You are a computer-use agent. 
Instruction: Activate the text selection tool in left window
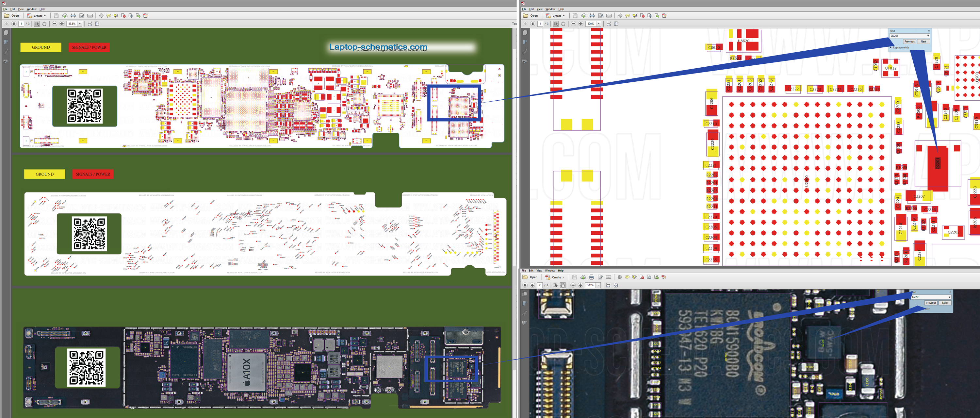37,24
